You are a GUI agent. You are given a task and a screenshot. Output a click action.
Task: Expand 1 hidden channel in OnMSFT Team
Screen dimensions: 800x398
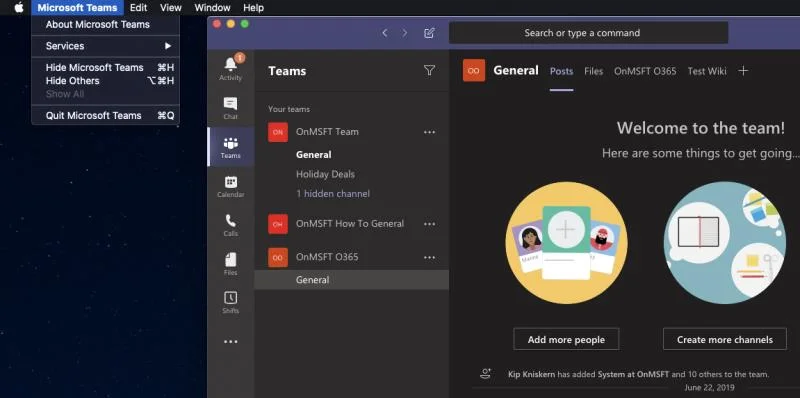click(x=333, y=194)
